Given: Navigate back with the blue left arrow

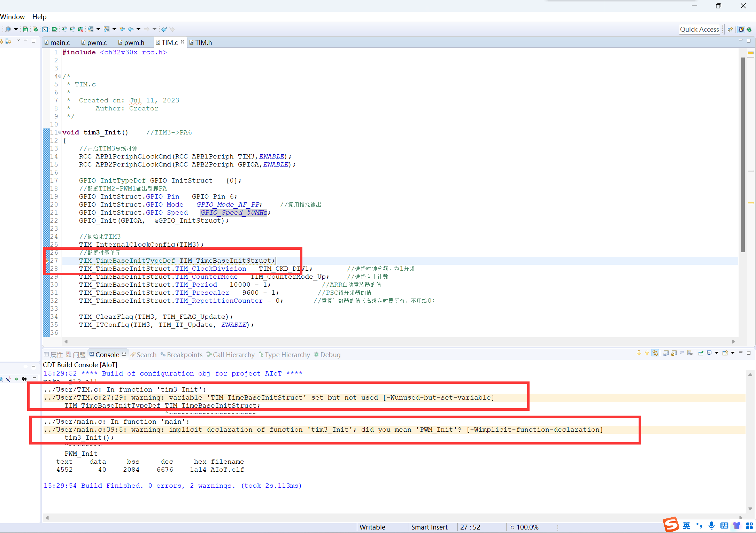Looking at the screenshot, I should pyautogui.click(x=131, y=29).
